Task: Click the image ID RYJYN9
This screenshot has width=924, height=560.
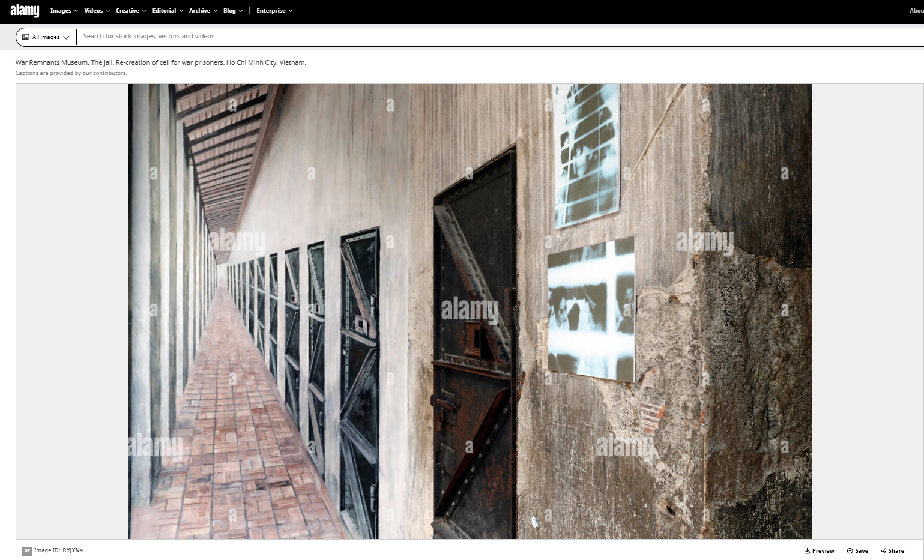Action: tap(73, 550)
